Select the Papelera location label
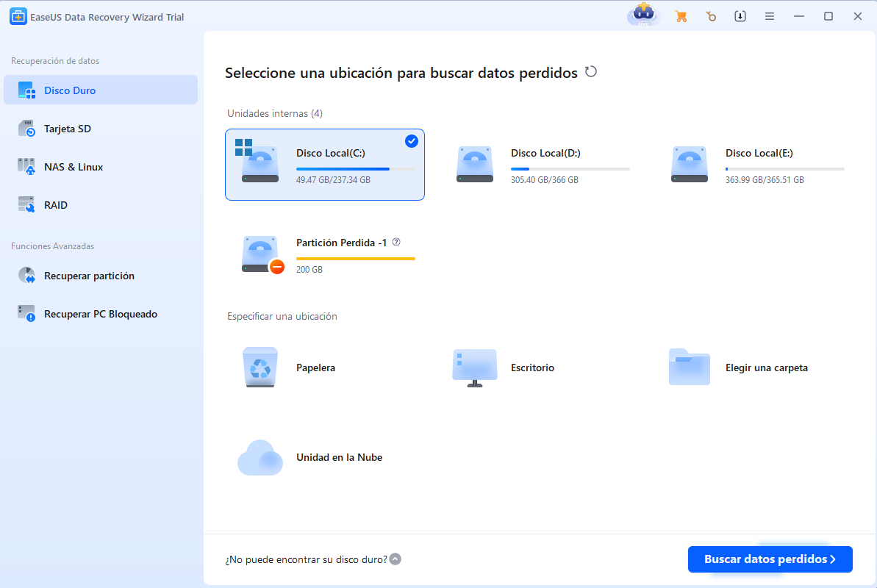This screenshot has width=877, height=588. pyautogui.click(x=315, y=367)
